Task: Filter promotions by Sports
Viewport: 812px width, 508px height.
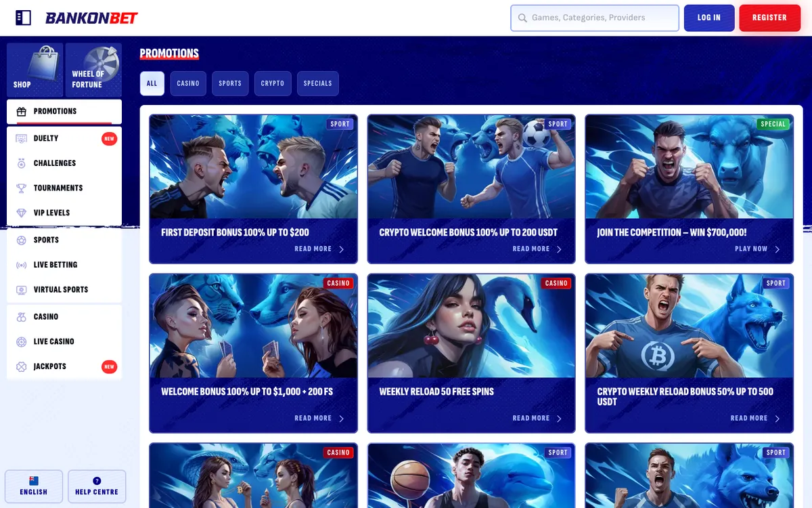Action: click(230, 83)
